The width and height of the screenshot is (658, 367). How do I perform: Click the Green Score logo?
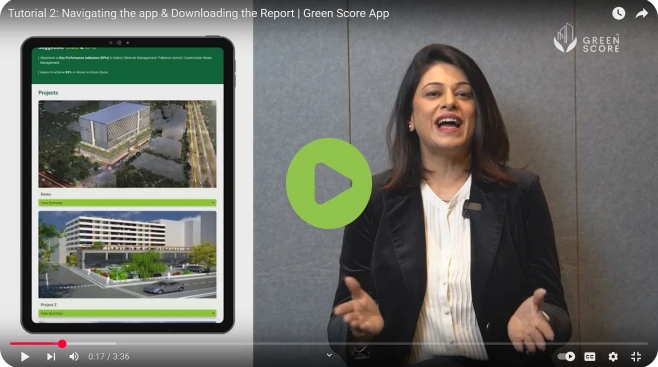pyautogui.click(x=586, y=38)
